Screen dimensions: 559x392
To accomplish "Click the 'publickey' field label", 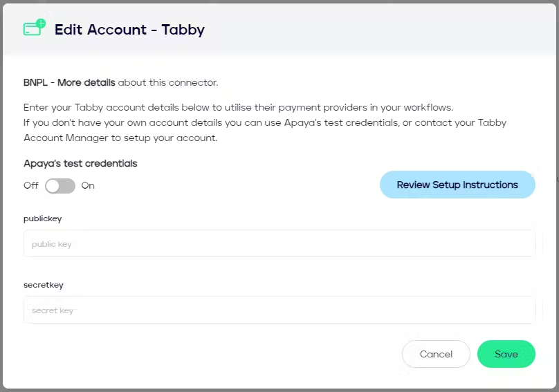I will tap(43, 218).
